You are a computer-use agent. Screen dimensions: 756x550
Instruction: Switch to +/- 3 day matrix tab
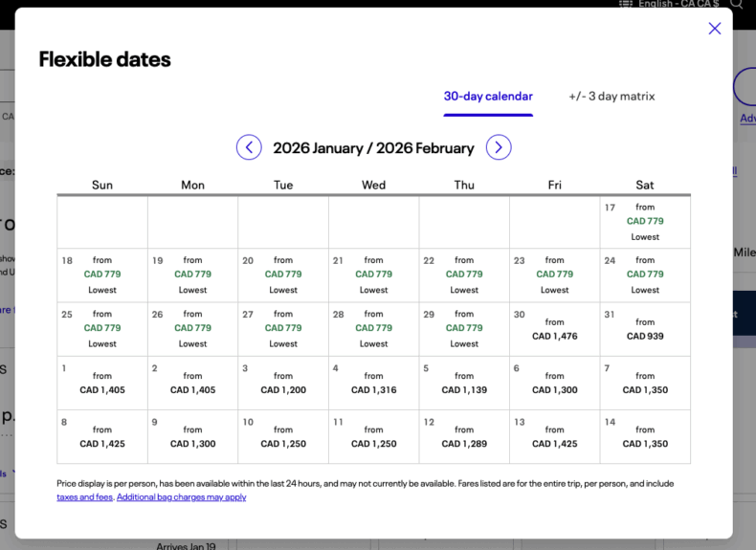coord(611,97)
